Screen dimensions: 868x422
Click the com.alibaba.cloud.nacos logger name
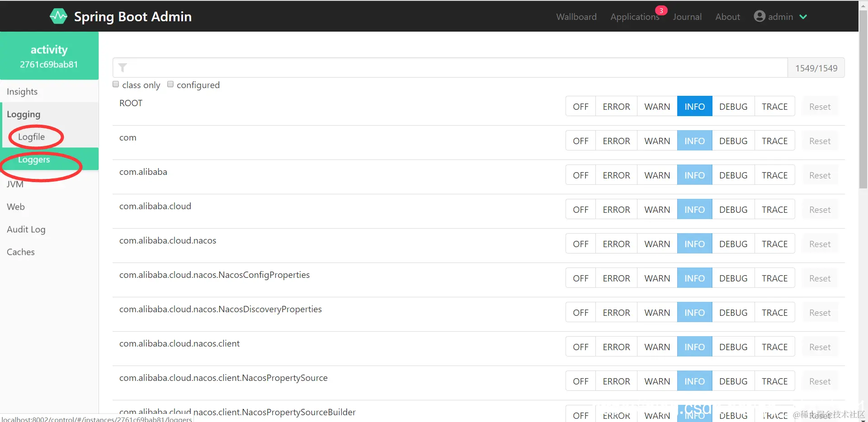168,240
